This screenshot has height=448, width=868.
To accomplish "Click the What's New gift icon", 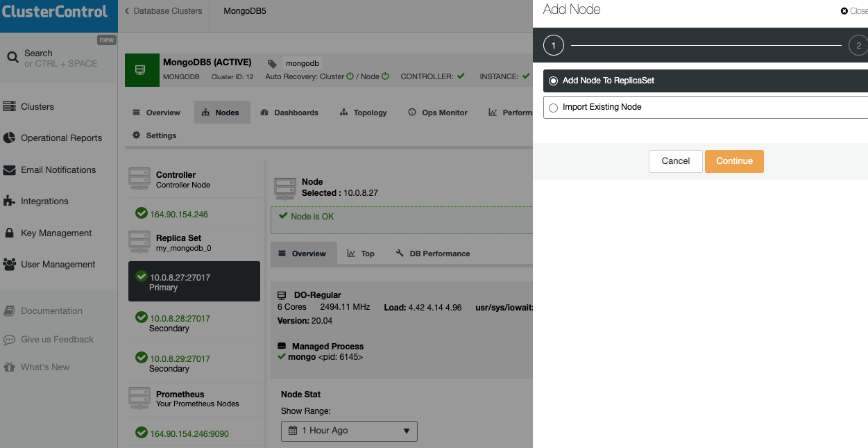I will (9, 367).
